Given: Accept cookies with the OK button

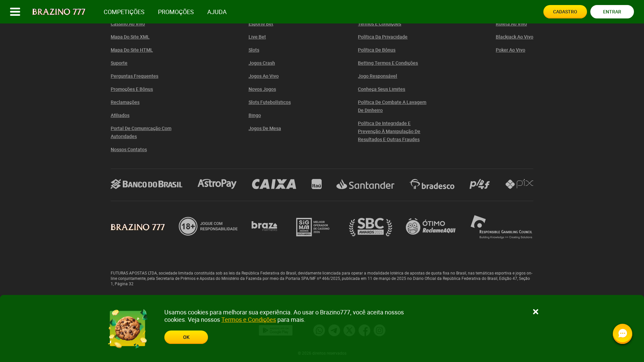Looking at the screenshot, I should tap(186, 337).
